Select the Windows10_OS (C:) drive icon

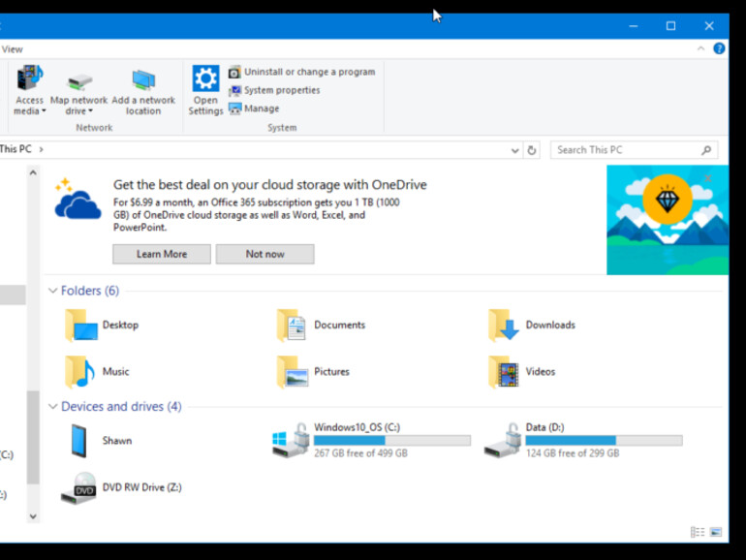pos(291,441)
